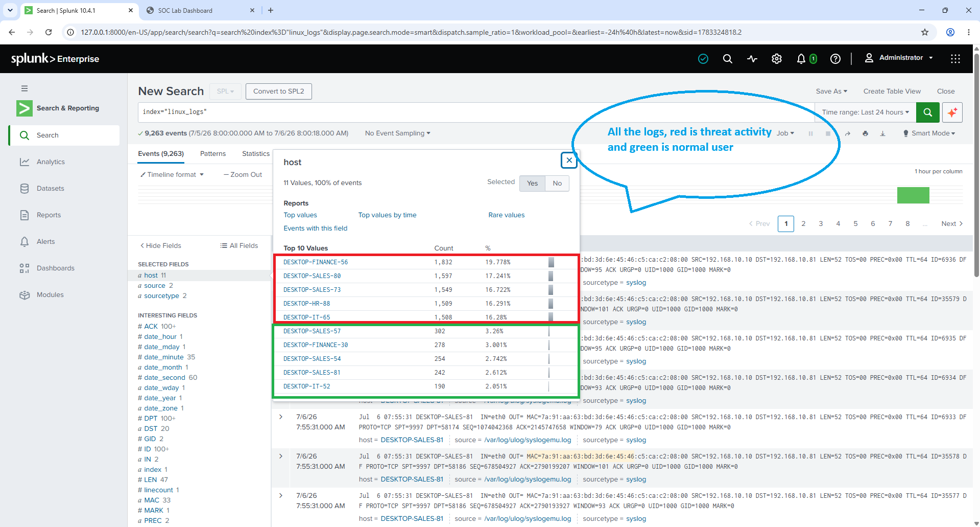Close the host field popup

tap(569, 160)
